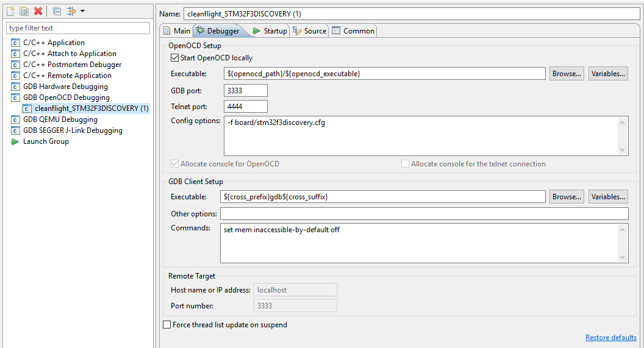This screenshot has height=348, width=644.
Task: Open the Startup tab
Action: click(x=270, y=31)
